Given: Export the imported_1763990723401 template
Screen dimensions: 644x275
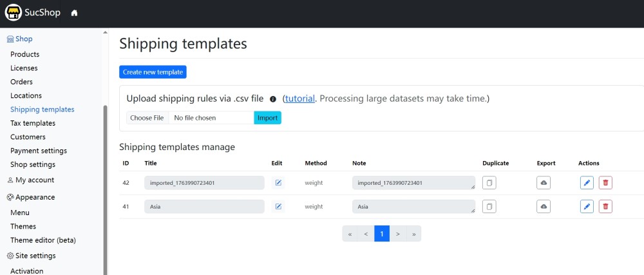Looking at the screenshot, I should (x=544, y=183).
